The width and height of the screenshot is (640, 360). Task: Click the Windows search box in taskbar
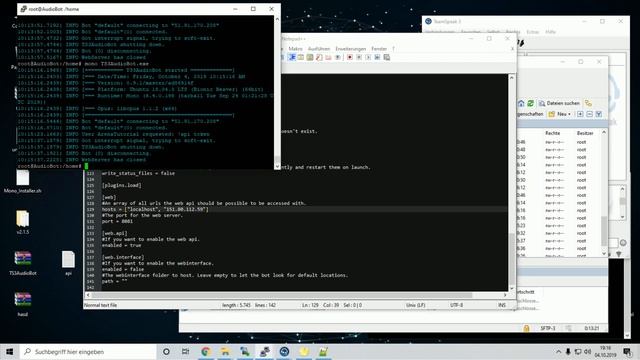(88, 351)
